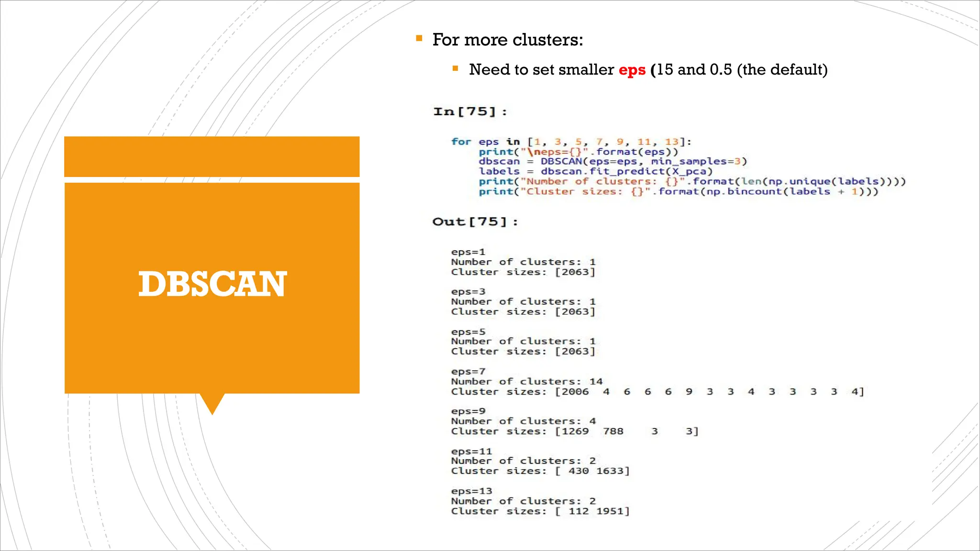Viewport: 980px width, 551px height.
Task: Click the print 'Number of clusters' code line
Action: tap(692, 181)
